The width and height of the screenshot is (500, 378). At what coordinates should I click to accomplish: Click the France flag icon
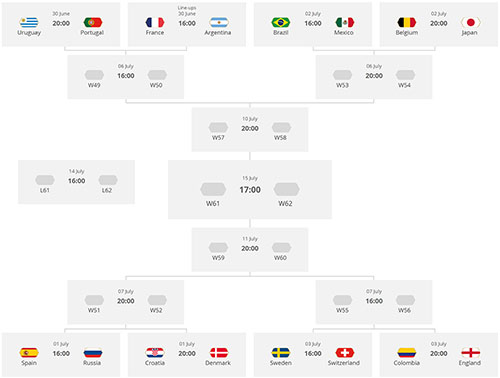point(155,23)
